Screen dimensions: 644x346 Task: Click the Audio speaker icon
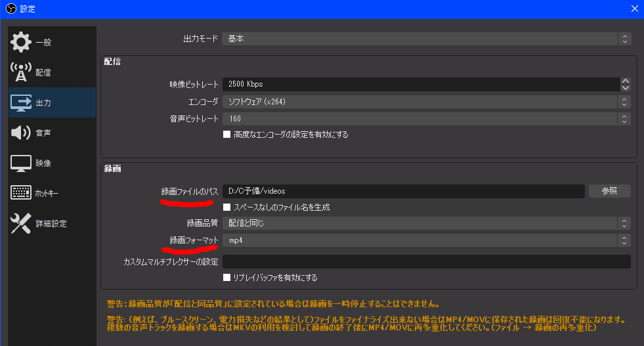click(x=21, y=133)
